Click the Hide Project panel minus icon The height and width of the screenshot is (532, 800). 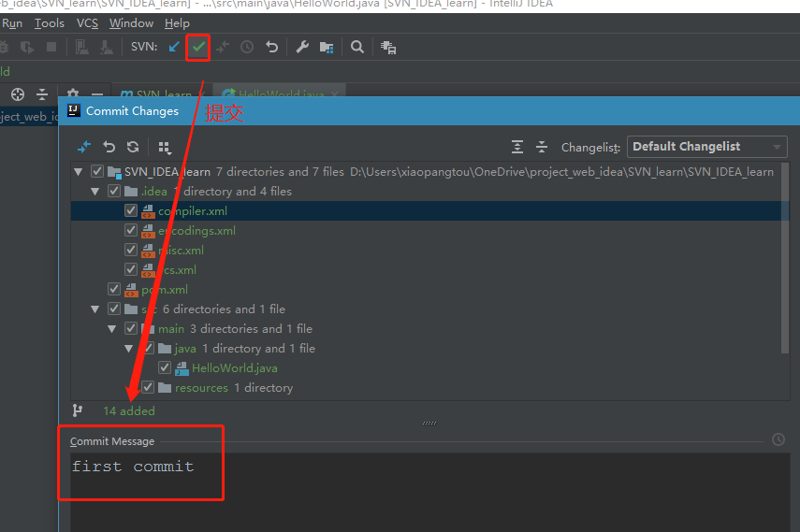pos(97,94)
